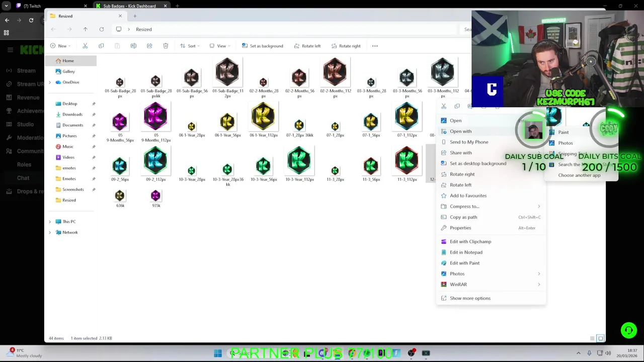Choose Copy as path
This screenshot has width=644, height=362.
491,217
